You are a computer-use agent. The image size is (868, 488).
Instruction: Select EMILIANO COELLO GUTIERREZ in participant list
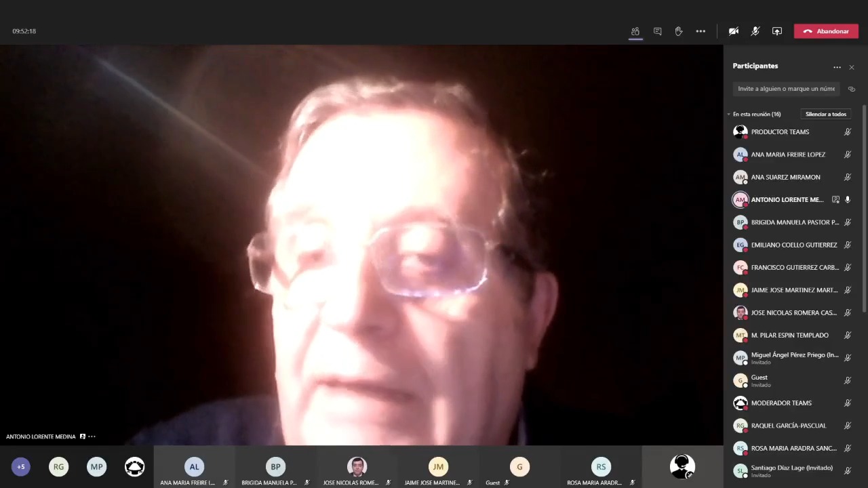[793, 245]
